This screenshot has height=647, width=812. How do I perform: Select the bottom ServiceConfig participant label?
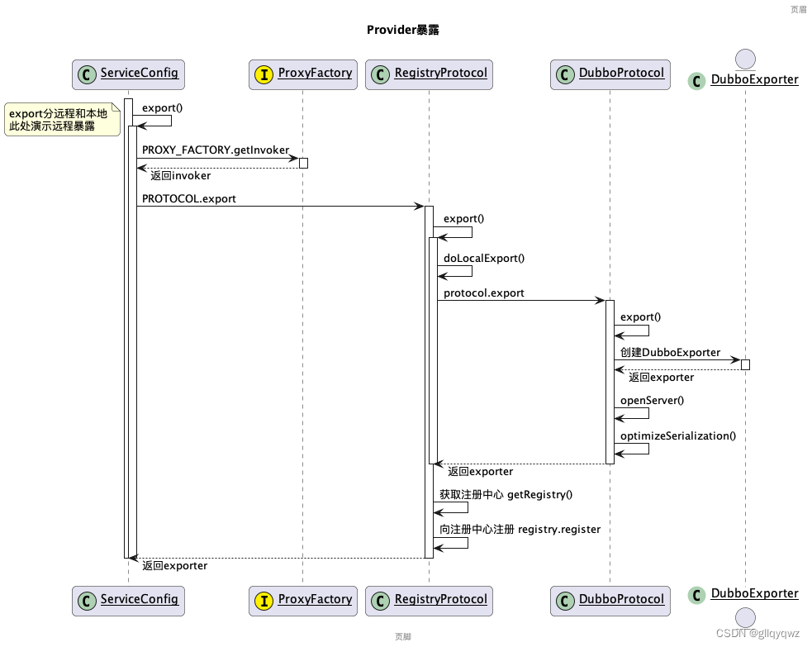pyautogui.click(x=140, y=599)
